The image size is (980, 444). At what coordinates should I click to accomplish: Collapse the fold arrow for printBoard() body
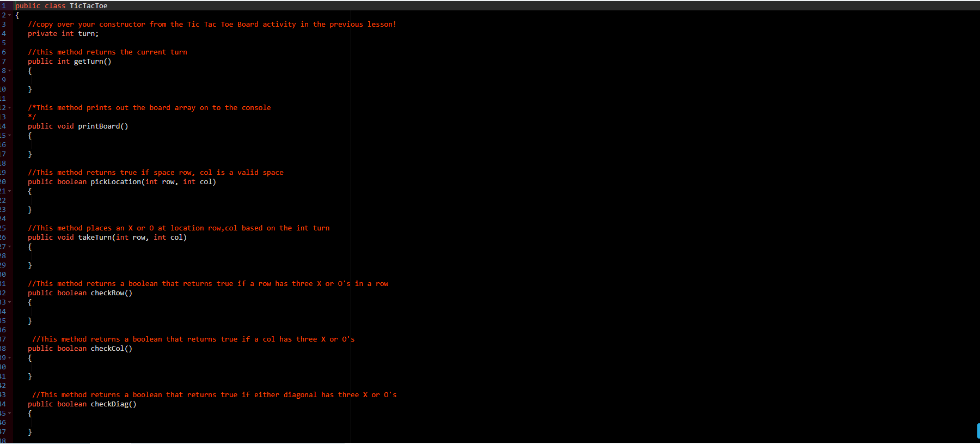point(9,136)
